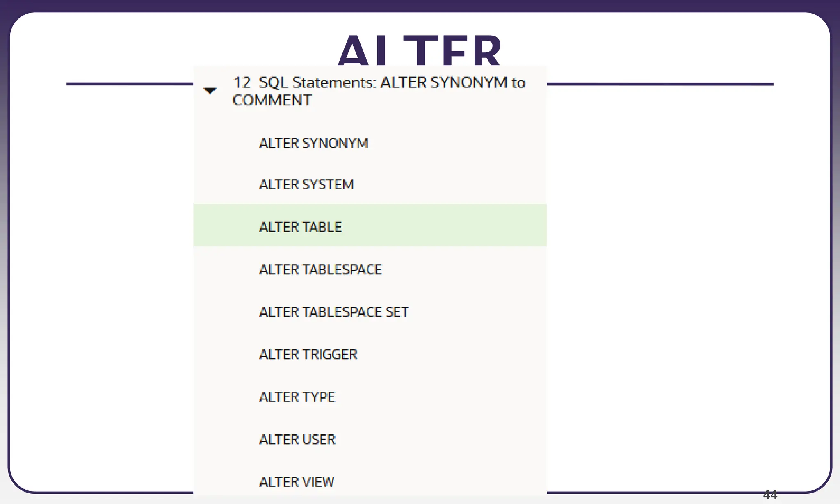Open the ALTER USER entry
This screenshot has height=504, width=840.
(297, 439)
